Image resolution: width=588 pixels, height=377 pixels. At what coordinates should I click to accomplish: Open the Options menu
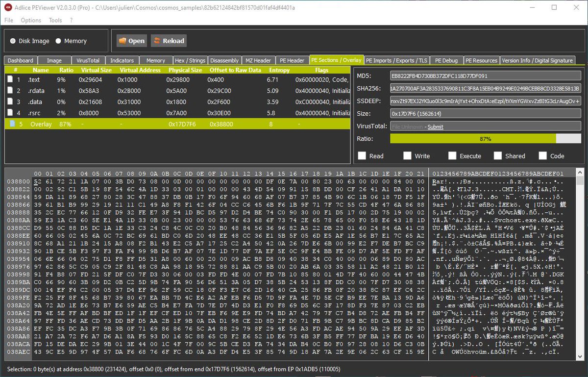[x=31, y=20]
